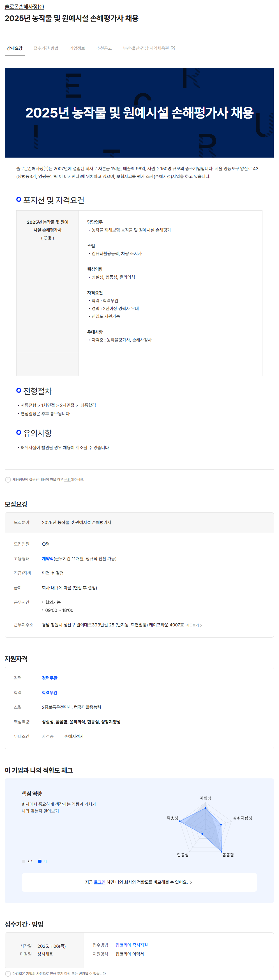279x980 pixels.
Task: Open 부산·울산·경남 지역채용관 tab
Action: point(146,48)
